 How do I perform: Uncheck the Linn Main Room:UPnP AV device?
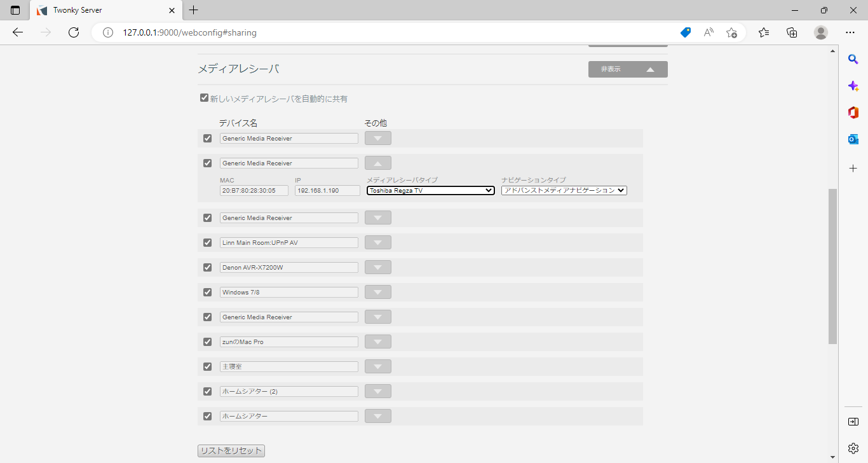(x=207, y=242)
